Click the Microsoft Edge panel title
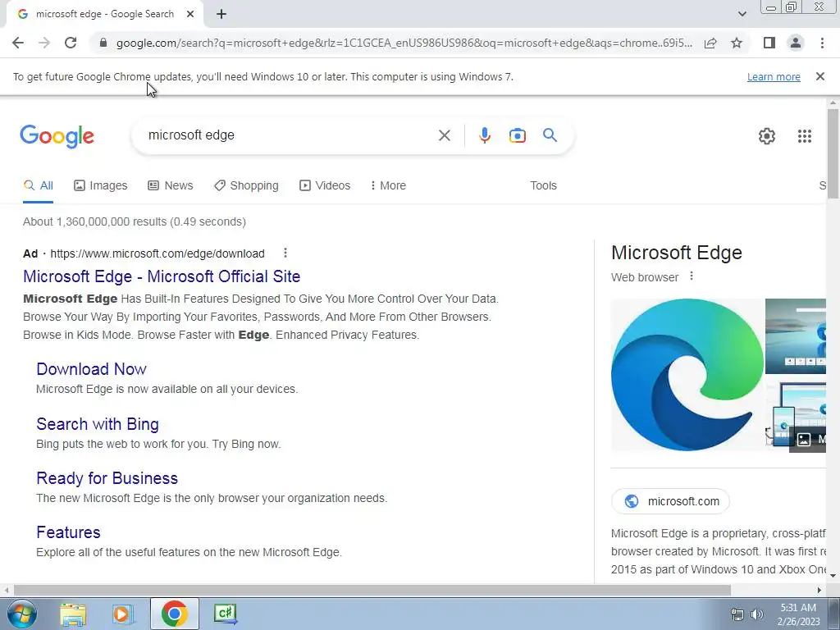Viewport: 840px width, 630px height. [x=676, y=253]
